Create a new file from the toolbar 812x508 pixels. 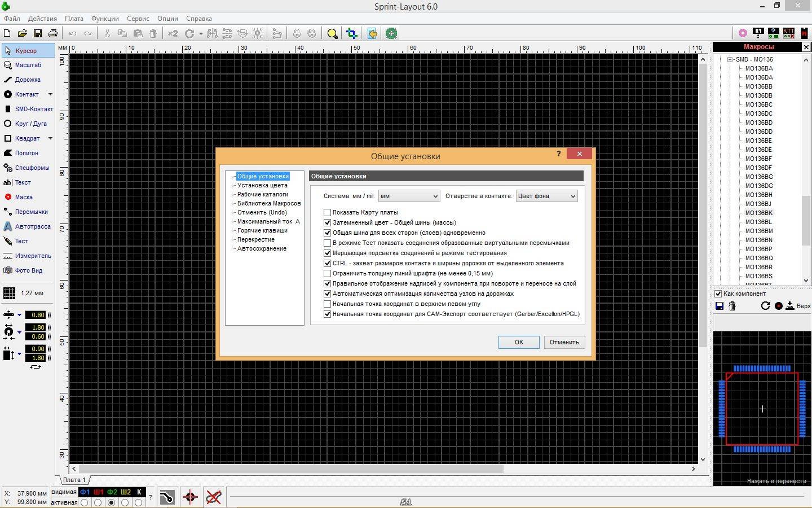click(7, 33)
